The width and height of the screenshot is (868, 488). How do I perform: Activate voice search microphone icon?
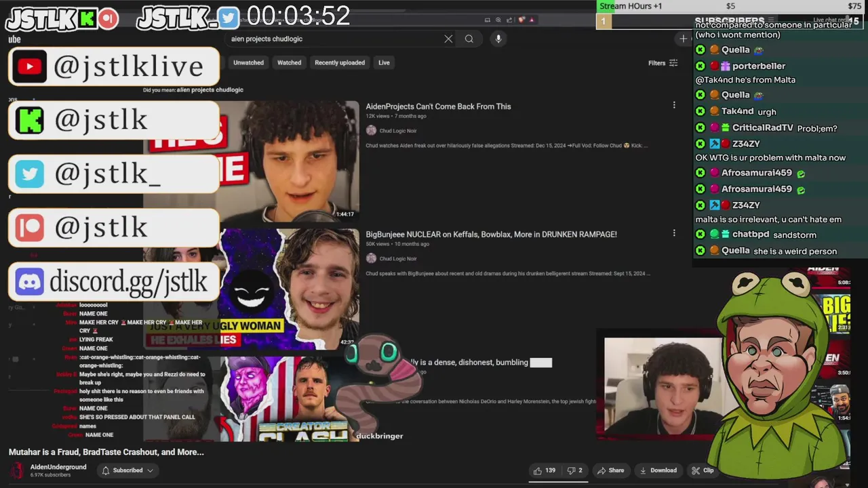[498, 39]
